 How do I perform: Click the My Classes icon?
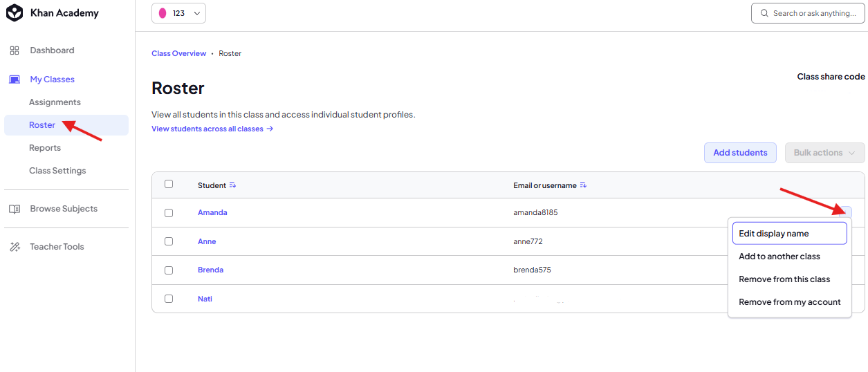[x=15, y=80]
